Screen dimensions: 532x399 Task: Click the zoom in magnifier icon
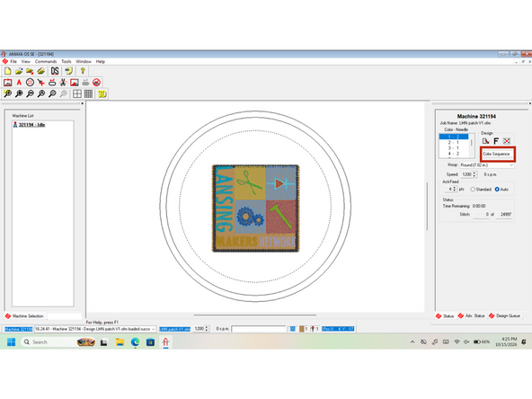(x=19, y=93)
